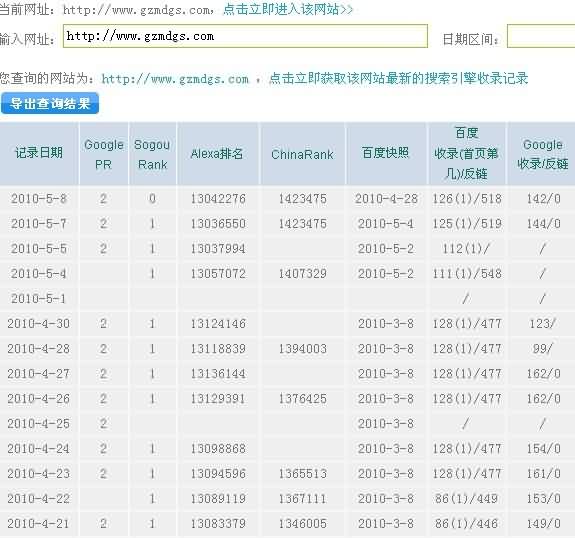The width and height of the screenshot is (575, 538).
Task: Click ChinaRank value 1365513
Action: [x=303, y=473]
